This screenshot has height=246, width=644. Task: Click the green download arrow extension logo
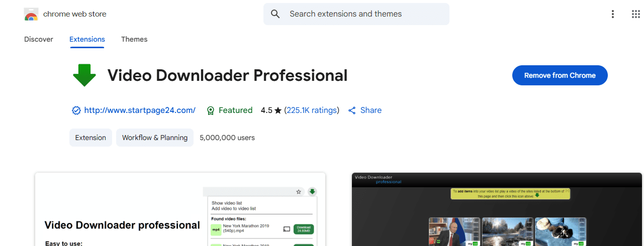(84, 75)
